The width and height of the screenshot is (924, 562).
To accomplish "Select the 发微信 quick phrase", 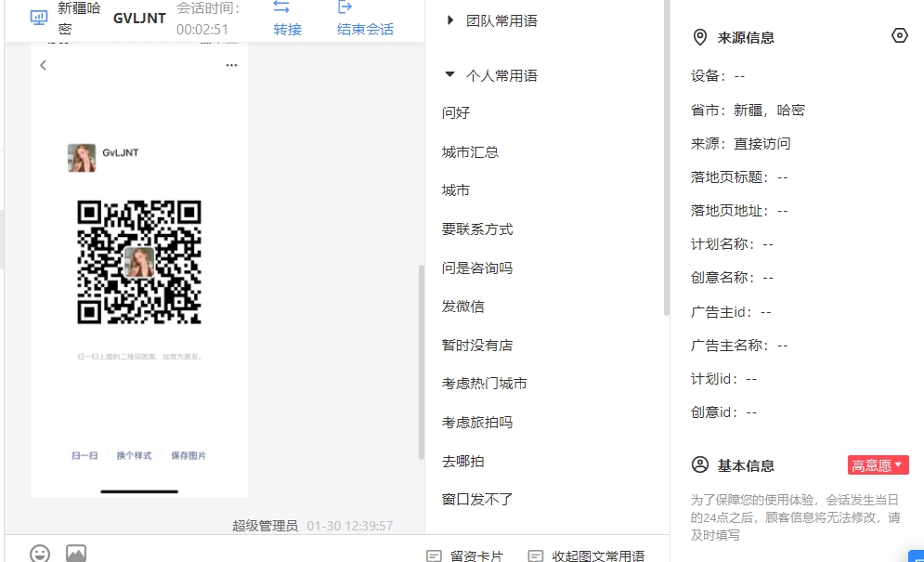I will 463,307.
